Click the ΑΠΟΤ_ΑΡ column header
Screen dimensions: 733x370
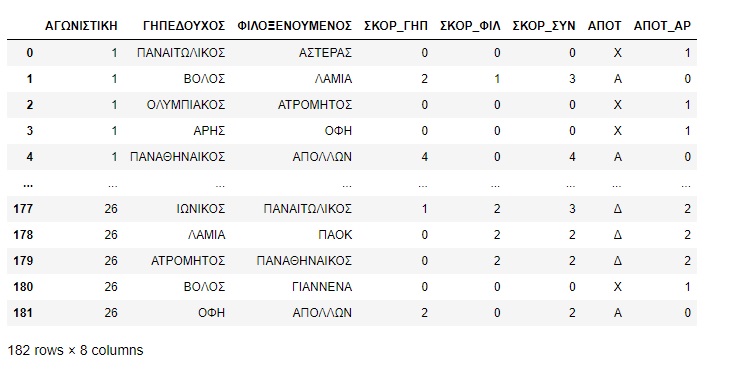(662, 26)
